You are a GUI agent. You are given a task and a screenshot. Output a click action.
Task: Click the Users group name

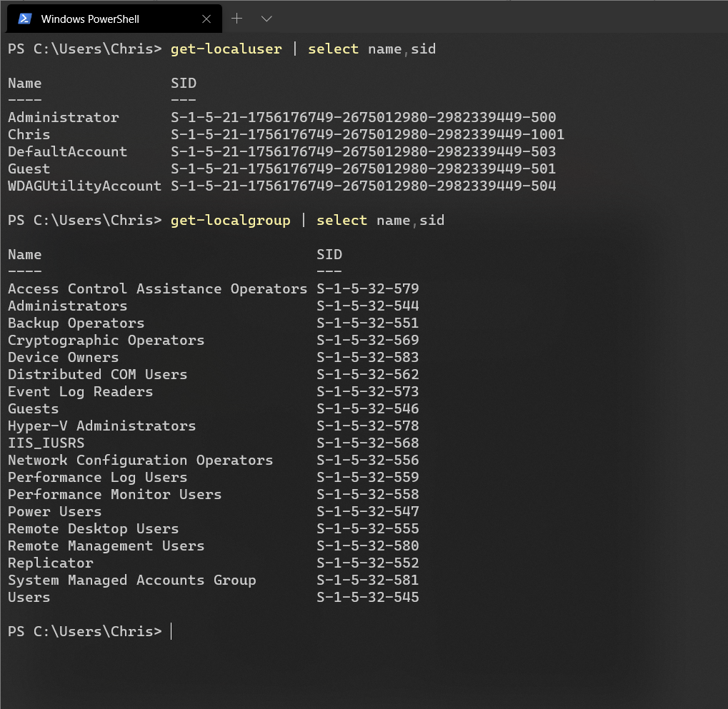click(29, 598)
